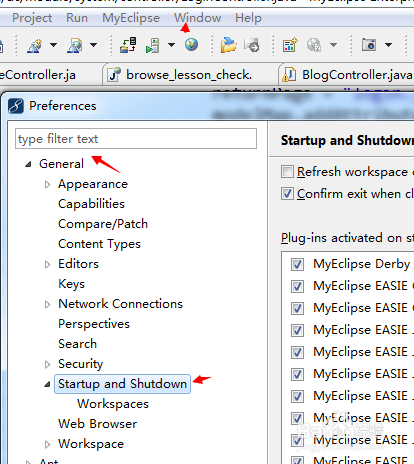Select the Workspace tree label

pos(91,444)
